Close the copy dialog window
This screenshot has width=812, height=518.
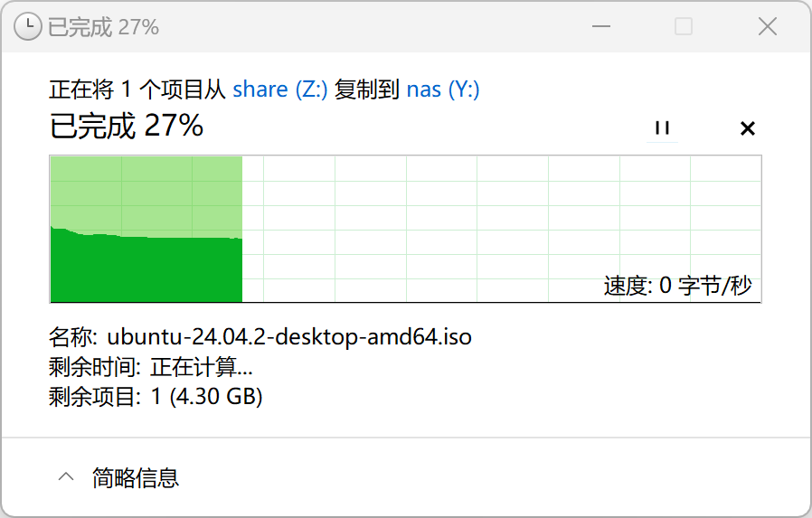768,26
